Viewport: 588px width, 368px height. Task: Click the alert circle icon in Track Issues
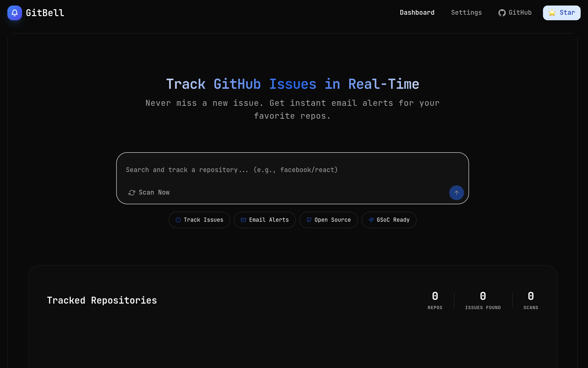(178, 220)
